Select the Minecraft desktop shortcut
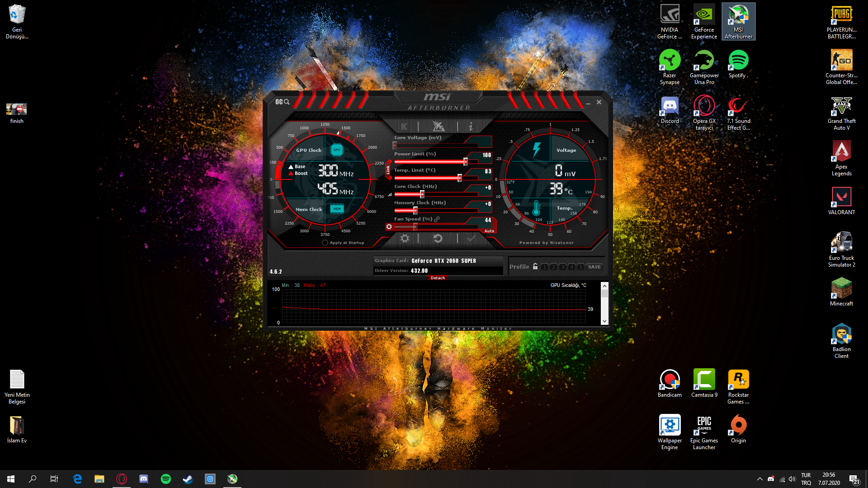Image resolution: width=868 pixels, height=488 pixels. (x=841, y=292)
